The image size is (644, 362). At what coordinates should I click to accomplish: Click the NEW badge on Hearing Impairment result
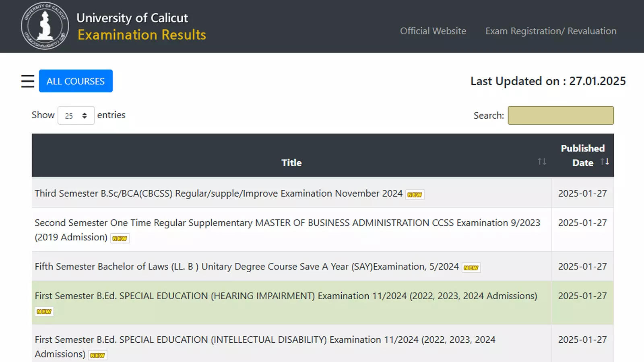(44, 311)
